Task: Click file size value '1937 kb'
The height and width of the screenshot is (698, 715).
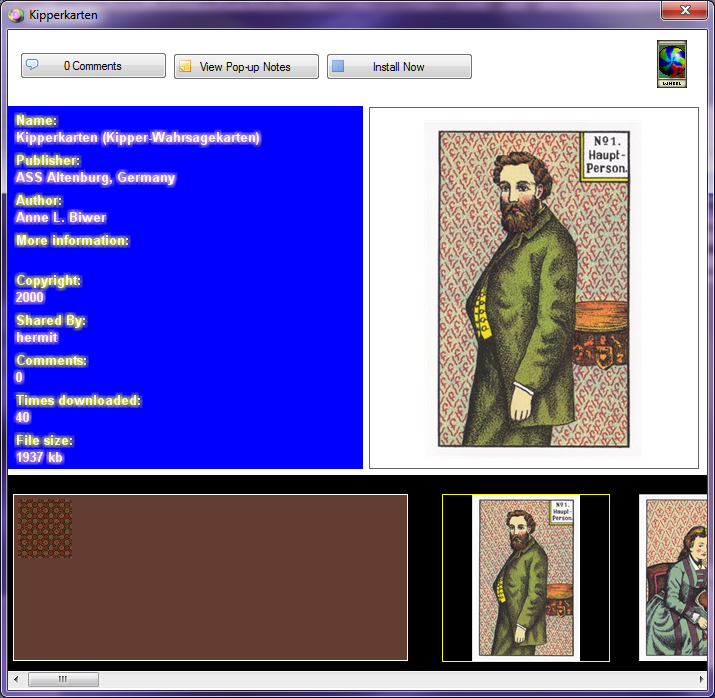Action: click(39, 457)
